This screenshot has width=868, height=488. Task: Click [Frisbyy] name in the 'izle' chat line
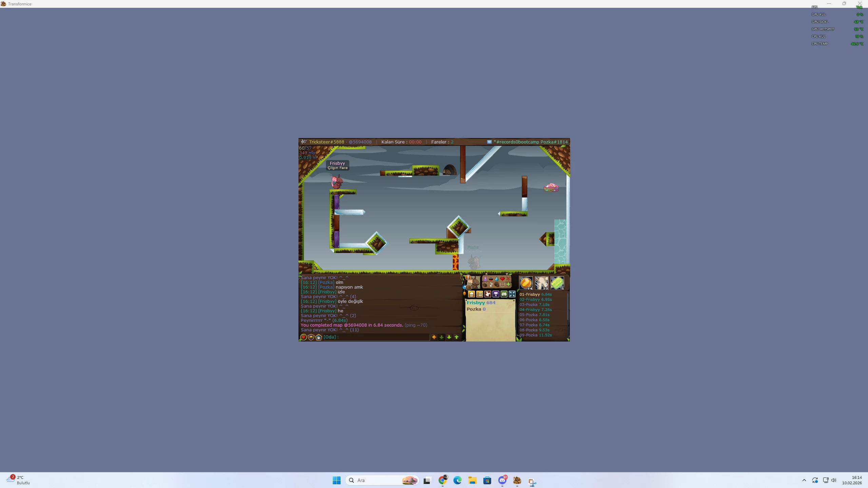pyautogui.click(x=327, y=292)
